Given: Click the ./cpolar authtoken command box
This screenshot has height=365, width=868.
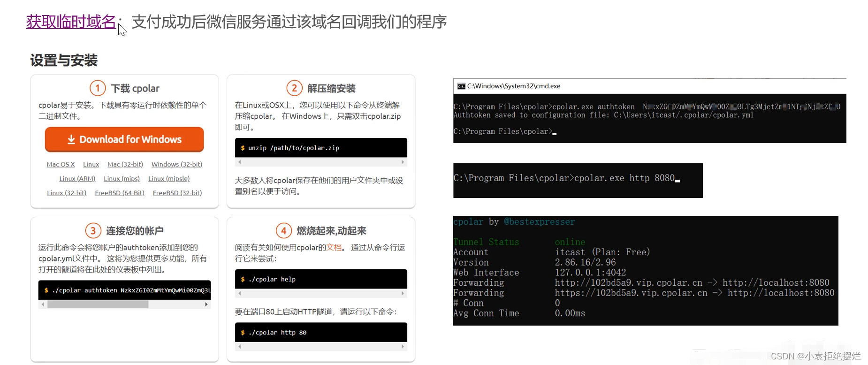Looking at the screenshot, I should 124,290.
